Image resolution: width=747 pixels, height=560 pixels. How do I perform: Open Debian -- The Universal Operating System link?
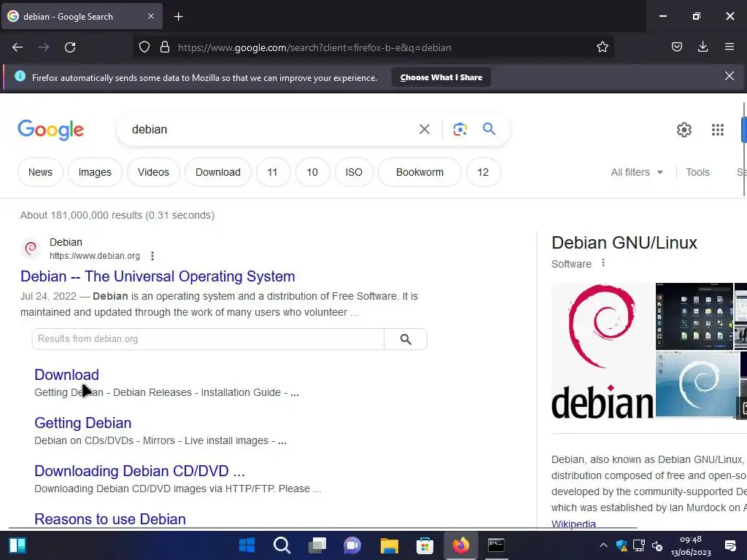(158, 276)
